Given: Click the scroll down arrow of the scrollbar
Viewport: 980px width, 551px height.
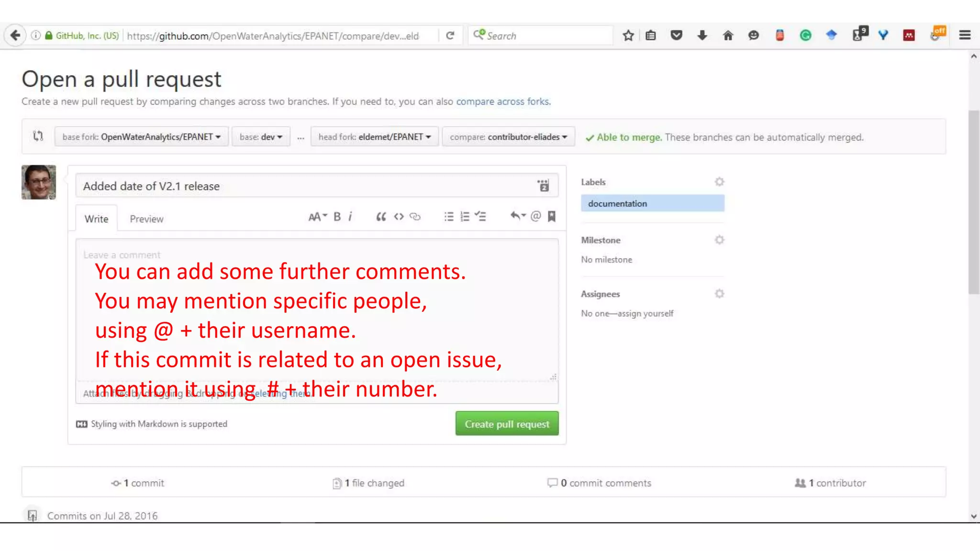Looking at the screenshot, I should (x=973, y=516).
